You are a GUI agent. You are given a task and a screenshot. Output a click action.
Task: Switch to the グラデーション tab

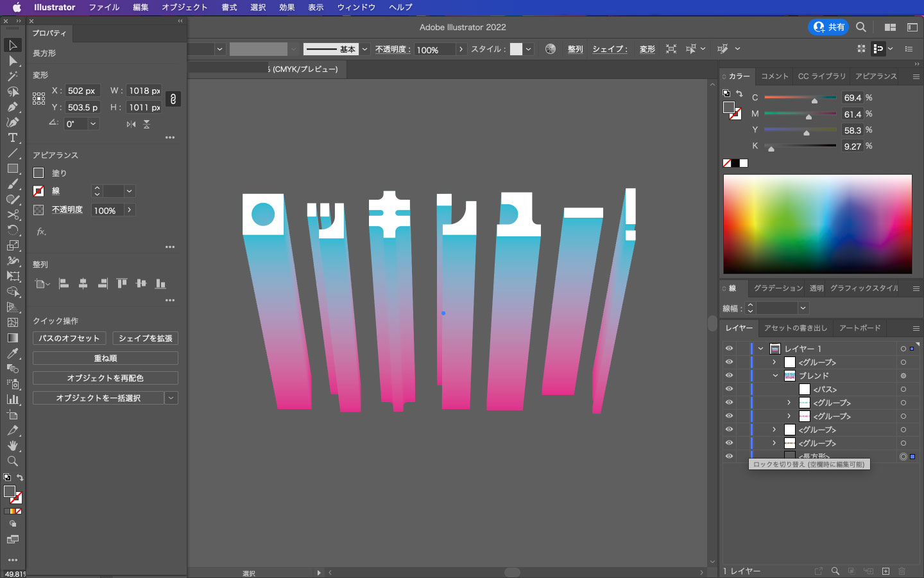point(778,288)
